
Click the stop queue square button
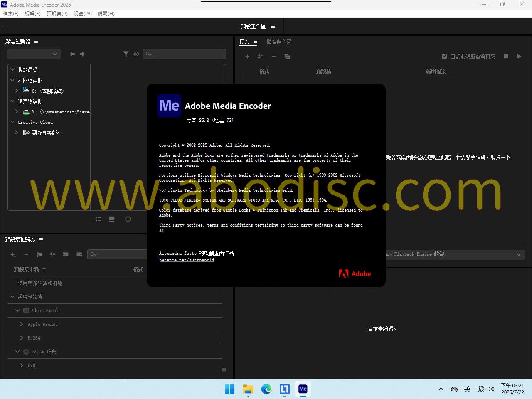(x=506, y=56)
